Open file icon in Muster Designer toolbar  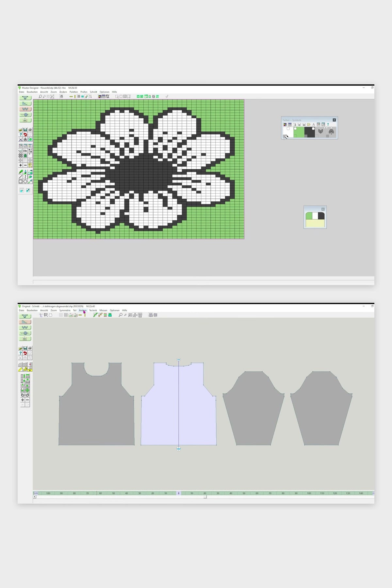pyautogui.click(x=21, y=130)
